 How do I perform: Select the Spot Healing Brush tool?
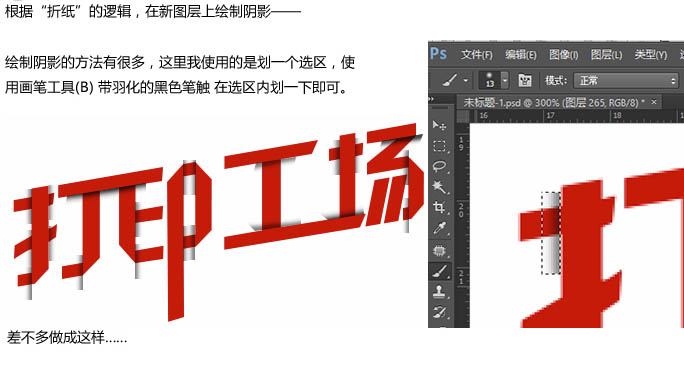click(439, 251)
